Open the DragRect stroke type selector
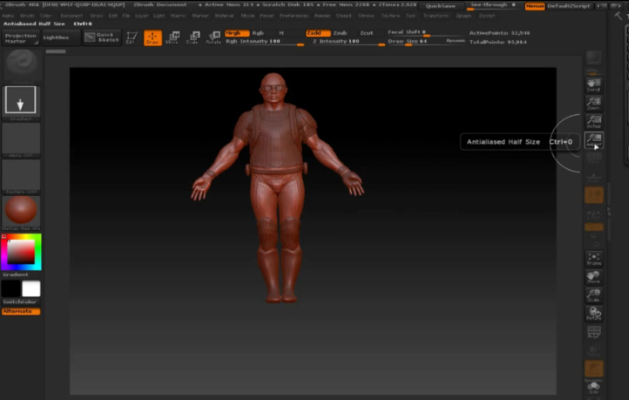 pyautogui.click(x=20, y=102)
